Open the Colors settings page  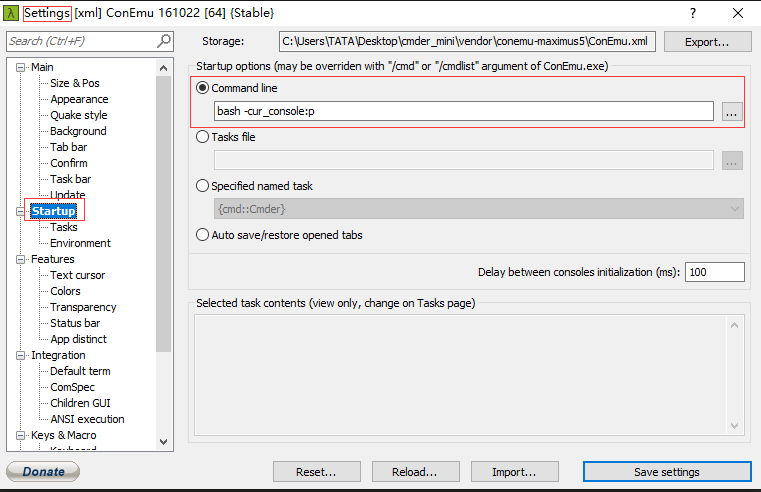(x=65, y=292)
